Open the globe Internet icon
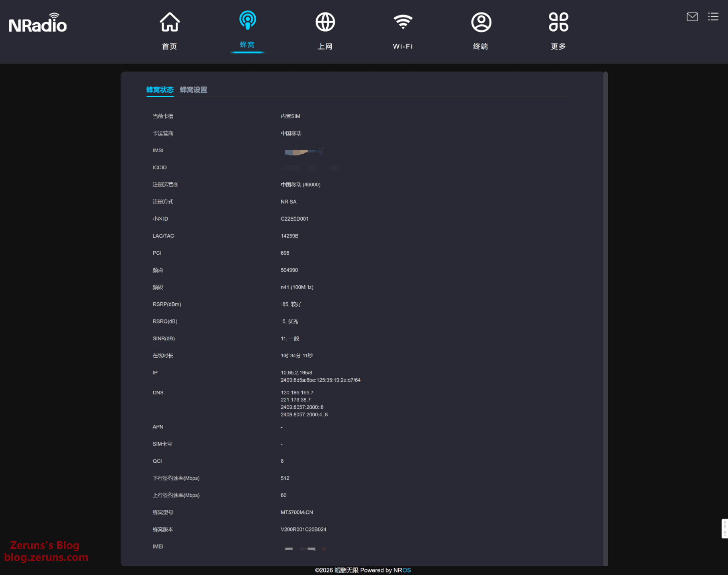This screenshot has width=728, height=575. [x=325, y=22]
